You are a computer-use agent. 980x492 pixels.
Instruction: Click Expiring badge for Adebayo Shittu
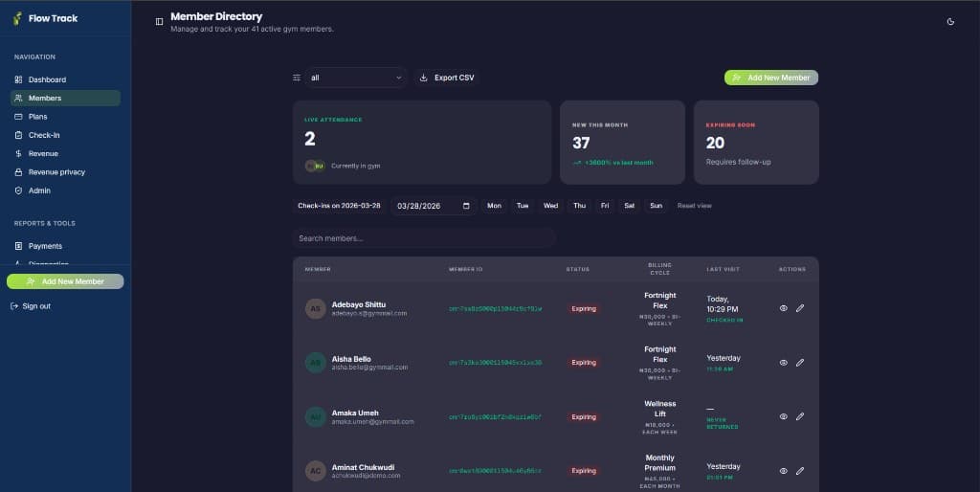[584, 309]
